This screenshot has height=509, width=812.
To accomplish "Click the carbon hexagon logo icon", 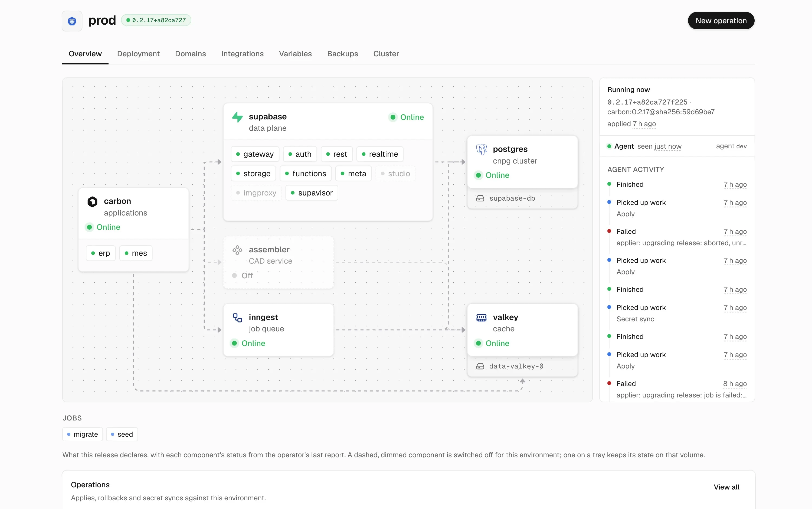I will 92,201.
